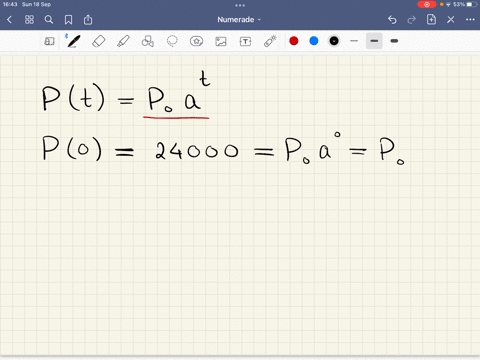Pick the red pen color

(294, 41)
